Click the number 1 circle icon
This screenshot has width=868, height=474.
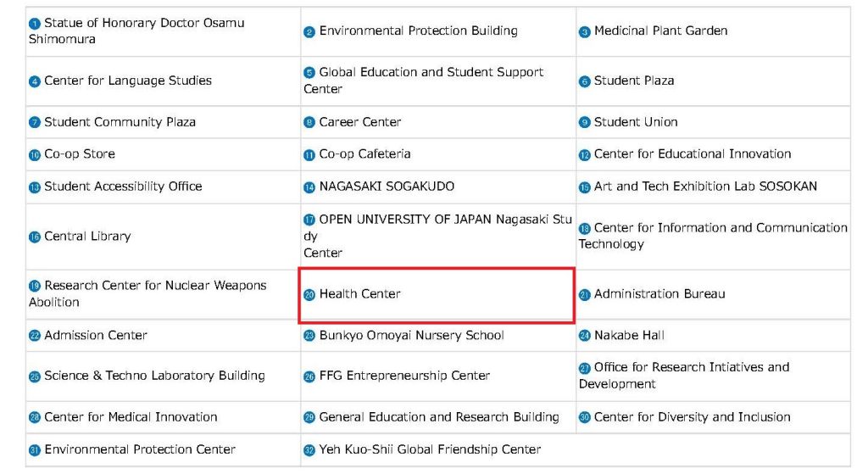tap(34, 23)
